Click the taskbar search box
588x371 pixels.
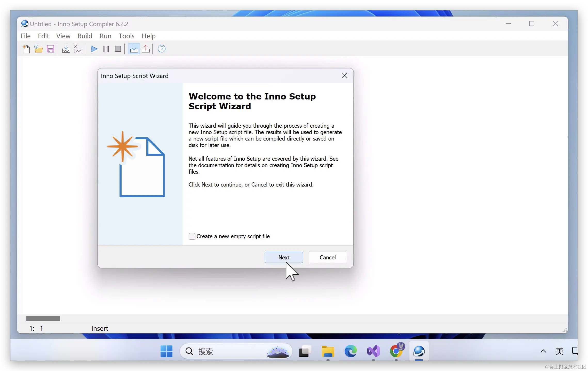click(236, 351)
